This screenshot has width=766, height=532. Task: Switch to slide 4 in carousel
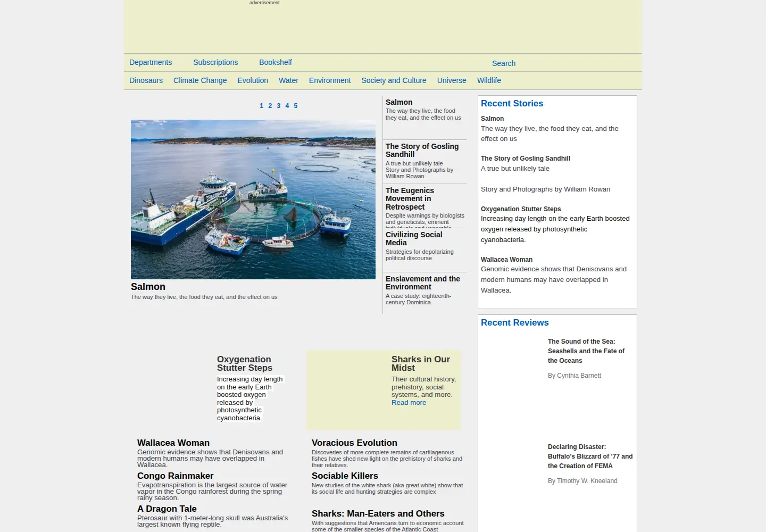[287, 106]
